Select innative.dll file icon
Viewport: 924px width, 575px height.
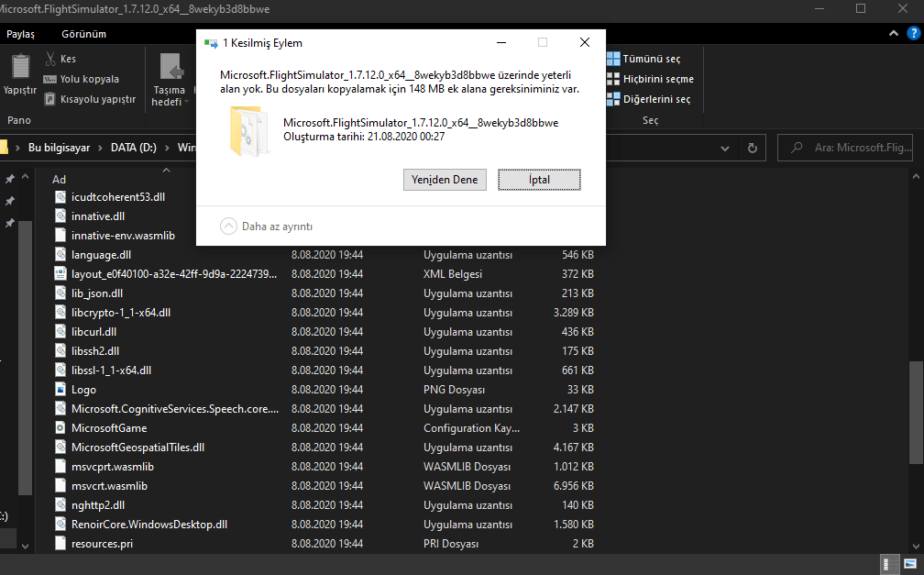coord(60,216)
